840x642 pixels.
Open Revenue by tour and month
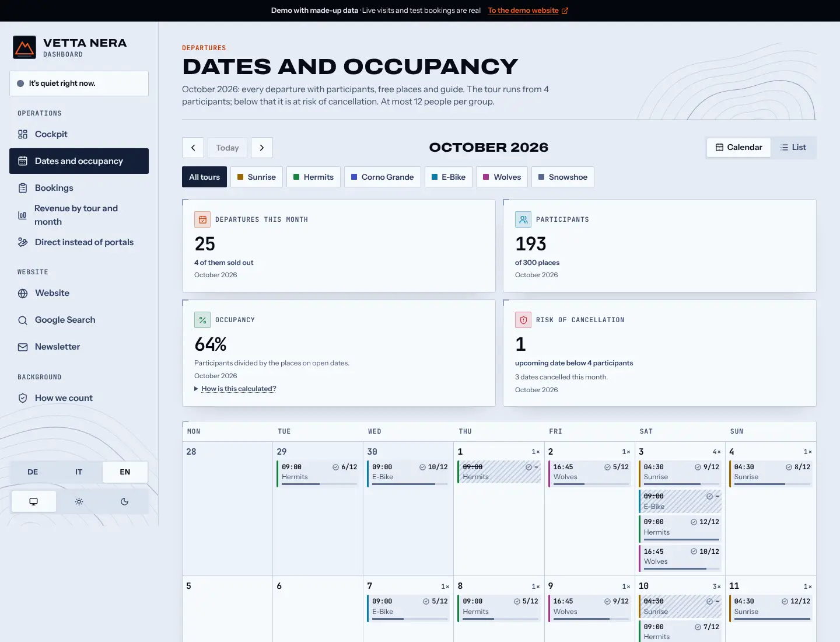click(x=79, y=215)
